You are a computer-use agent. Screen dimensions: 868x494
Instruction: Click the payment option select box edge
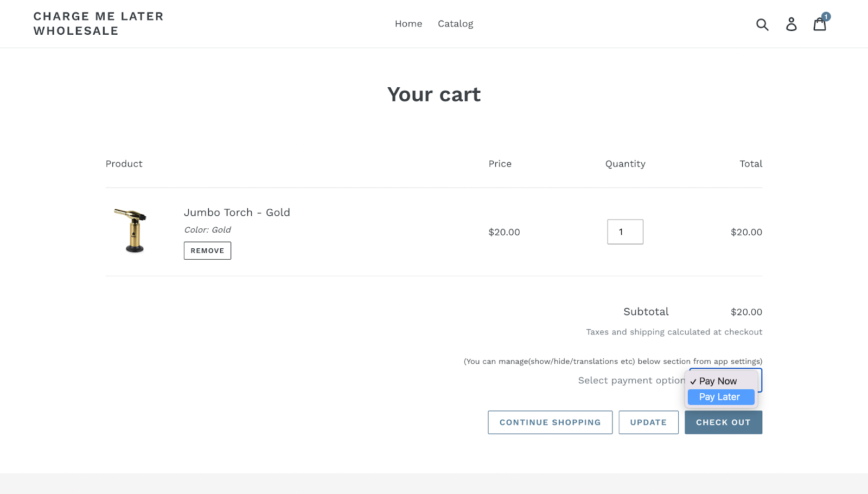coord(760,380)
